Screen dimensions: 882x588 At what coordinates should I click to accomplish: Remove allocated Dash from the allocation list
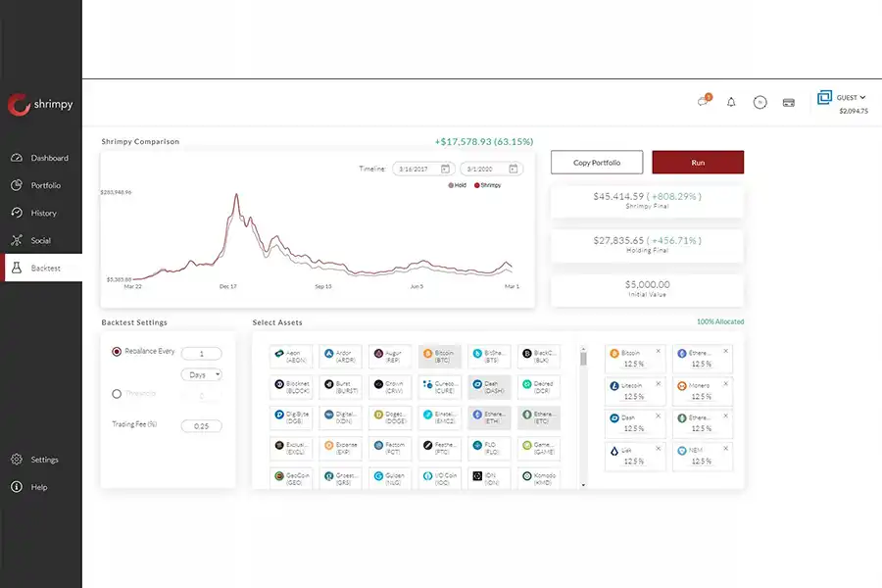pos(659,416)
